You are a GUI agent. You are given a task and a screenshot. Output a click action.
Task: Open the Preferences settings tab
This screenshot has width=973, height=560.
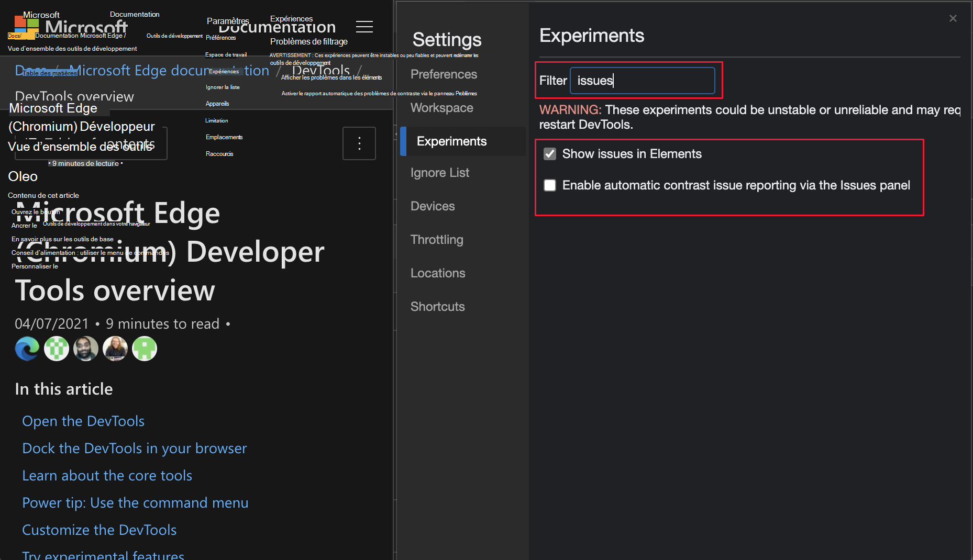pos(444,74)
